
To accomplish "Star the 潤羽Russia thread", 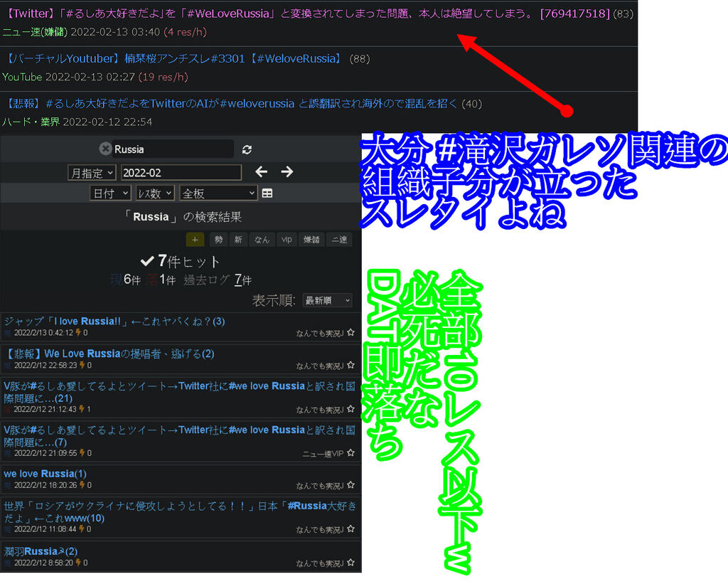I will click(351, 562).
